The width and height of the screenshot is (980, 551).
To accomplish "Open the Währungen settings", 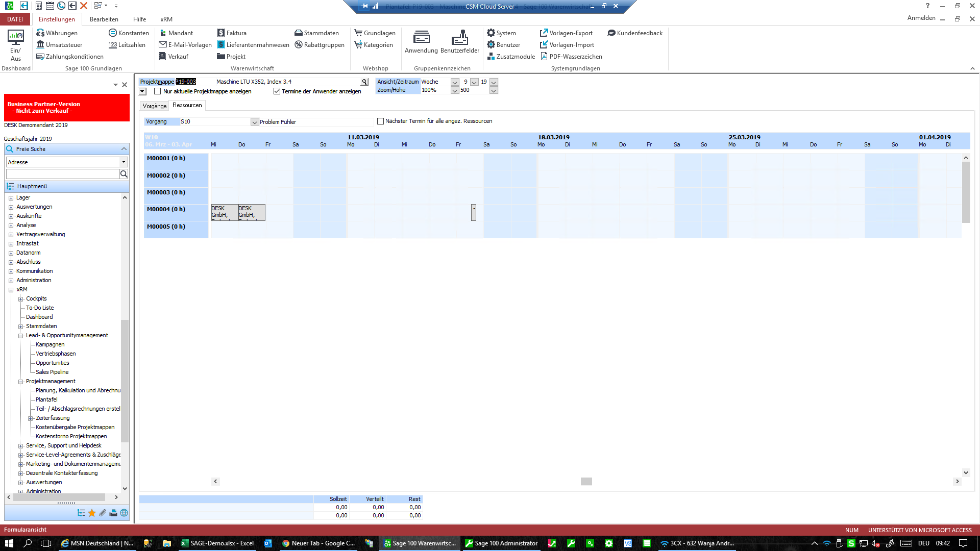I will point(57,33).
